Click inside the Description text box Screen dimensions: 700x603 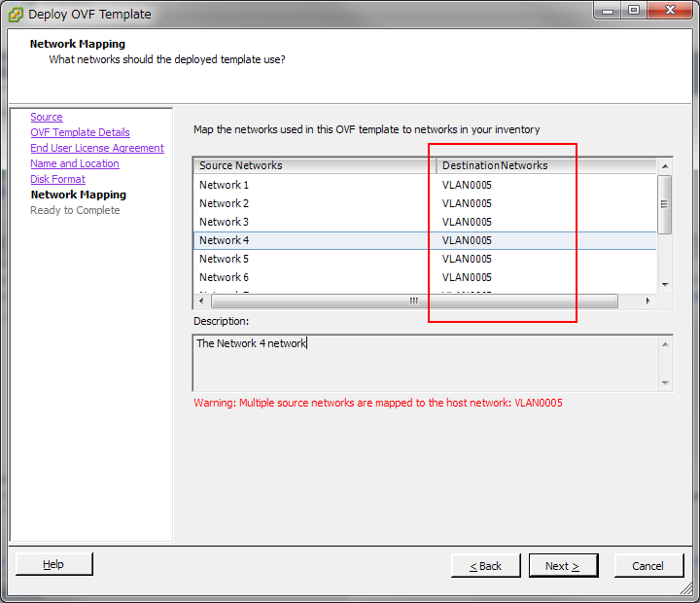pos(425,363)
